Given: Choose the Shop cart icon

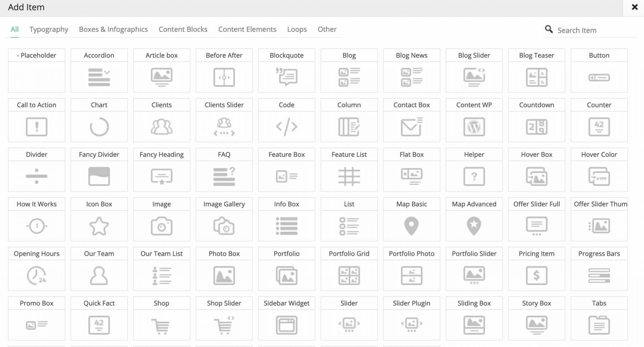Looking at the screenshot, I should point(161,325).
